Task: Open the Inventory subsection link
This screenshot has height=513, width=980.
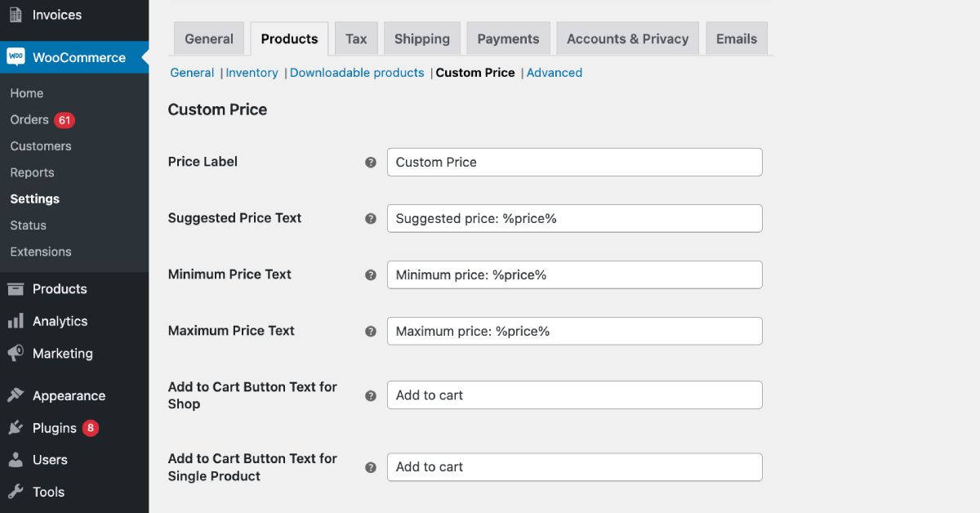Action: tap(252, 73)
